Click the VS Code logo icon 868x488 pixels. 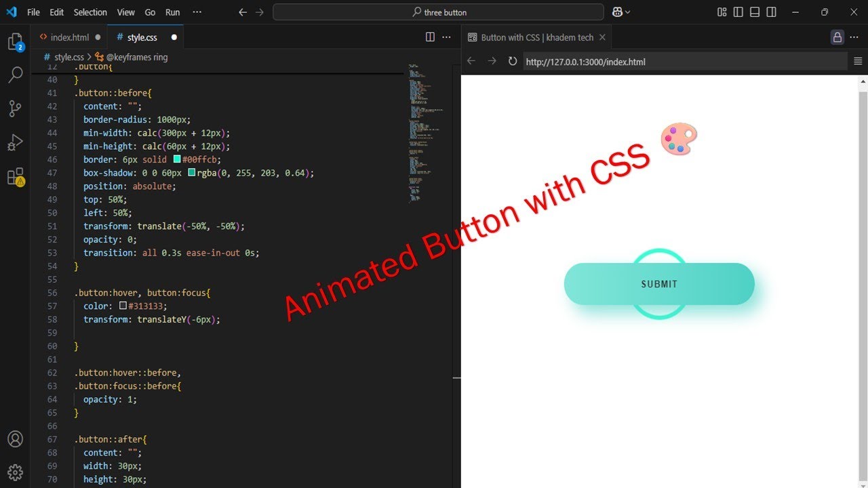[x=12, y=12]
